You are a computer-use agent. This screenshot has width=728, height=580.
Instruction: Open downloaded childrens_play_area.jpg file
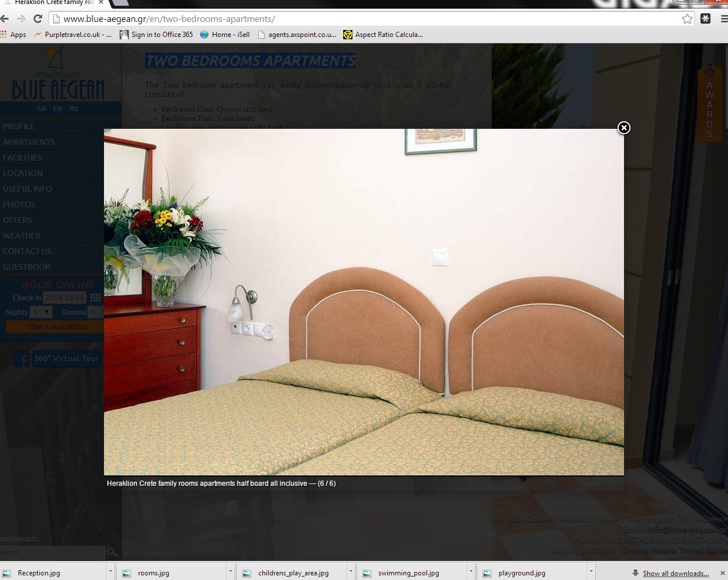tap(294, 573)
